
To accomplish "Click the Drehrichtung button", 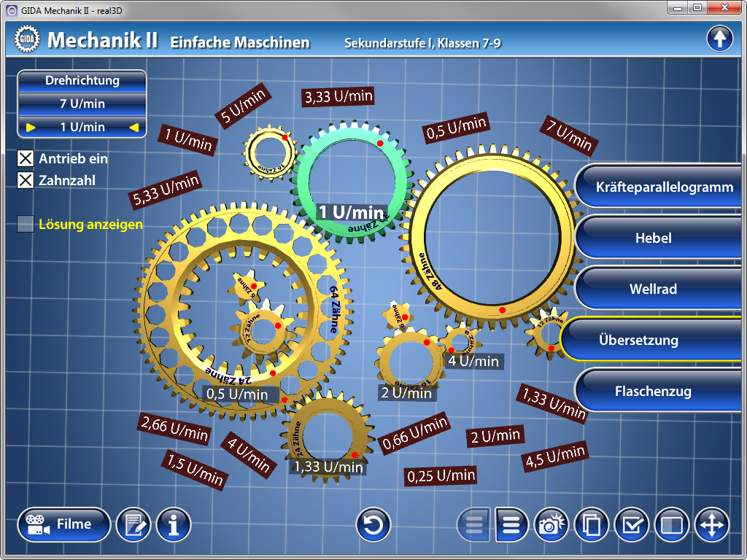I will (x=82, y=81).
